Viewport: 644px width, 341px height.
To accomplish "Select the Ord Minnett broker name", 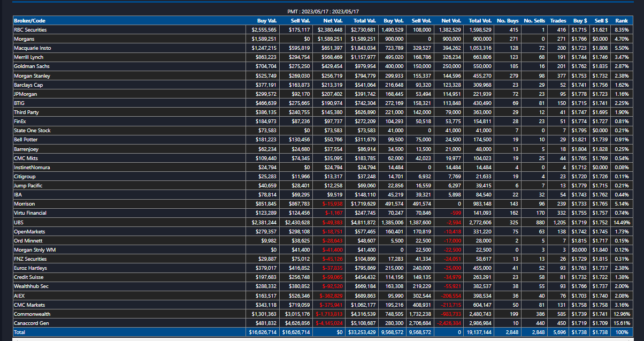I will tap(28, 241).
